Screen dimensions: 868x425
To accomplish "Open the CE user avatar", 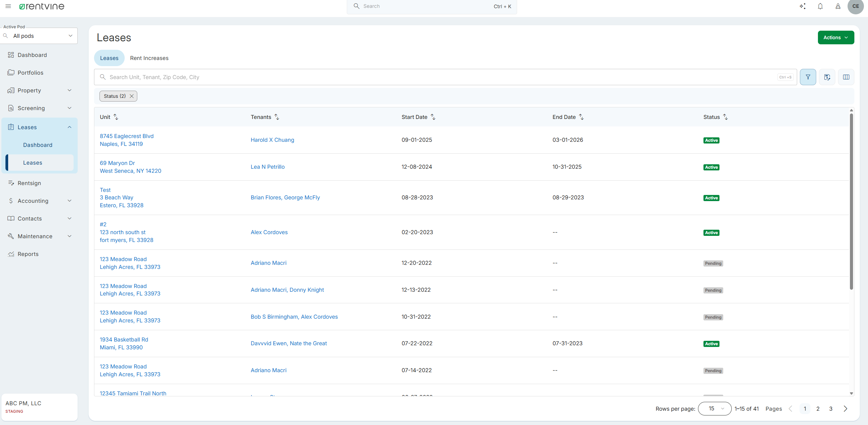I will click(855, 6).
